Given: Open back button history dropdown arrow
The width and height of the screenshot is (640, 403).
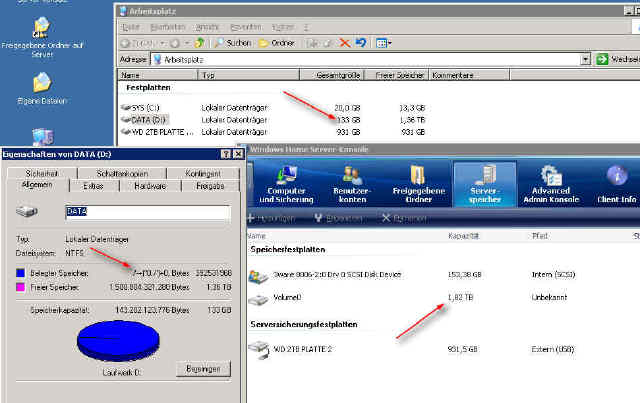Looking at the screenshot, I should 162,43.
